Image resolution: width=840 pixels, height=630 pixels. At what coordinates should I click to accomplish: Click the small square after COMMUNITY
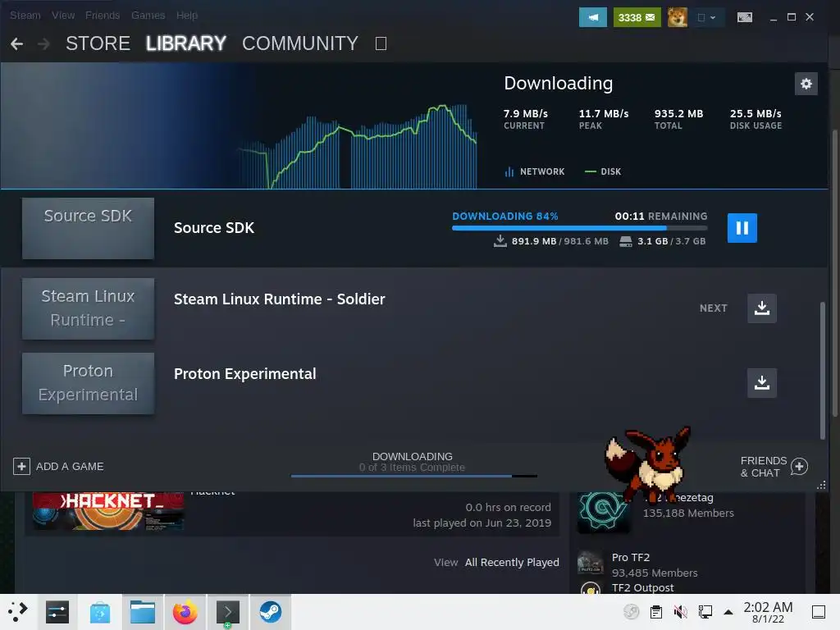(x=381, y=43)
